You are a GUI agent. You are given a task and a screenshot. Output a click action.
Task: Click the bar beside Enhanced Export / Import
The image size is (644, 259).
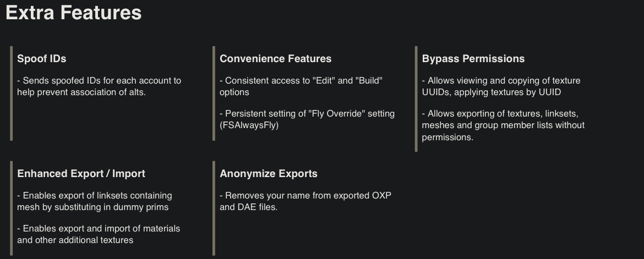pos(12,208)
